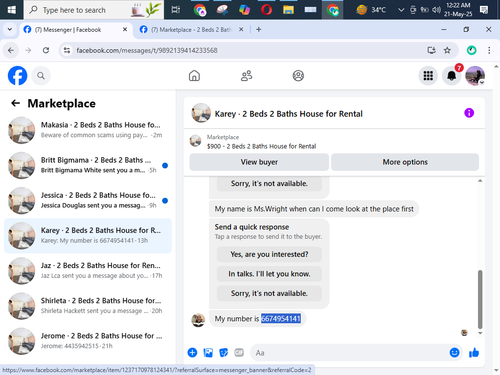Open the site information icon in address bar
The width and height of the screenshot is (500, 375).
67,50
